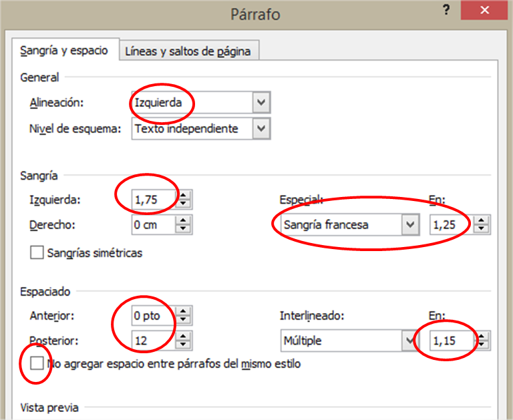513x420 pixels.
Task: Decrease the Derecho indent value
Action: click(185, 229)
